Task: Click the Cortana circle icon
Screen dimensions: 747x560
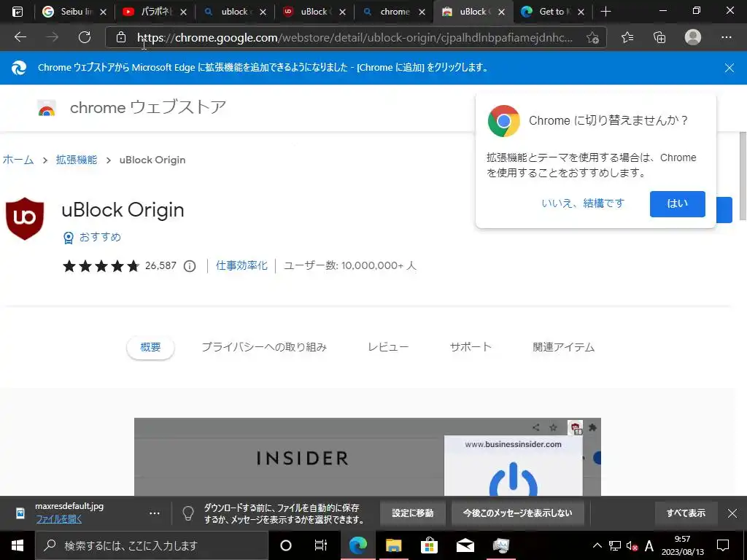Action: [x=285, y=545]
